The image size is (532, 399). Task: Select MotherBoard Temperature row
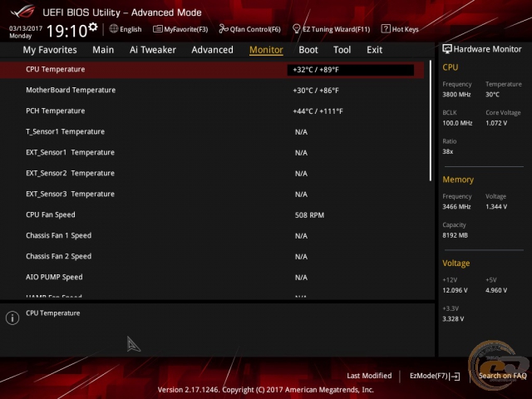pos(212,91)
